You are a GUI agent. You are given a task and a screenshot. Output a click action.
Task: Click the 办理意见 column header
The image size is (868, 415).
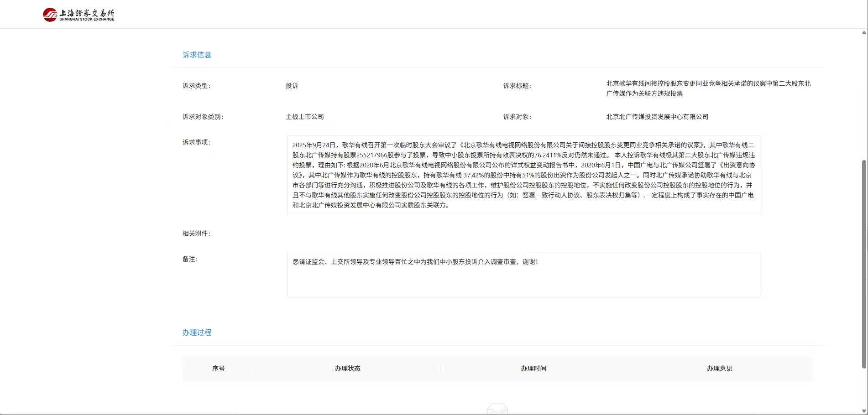click(x=719, y=368)
